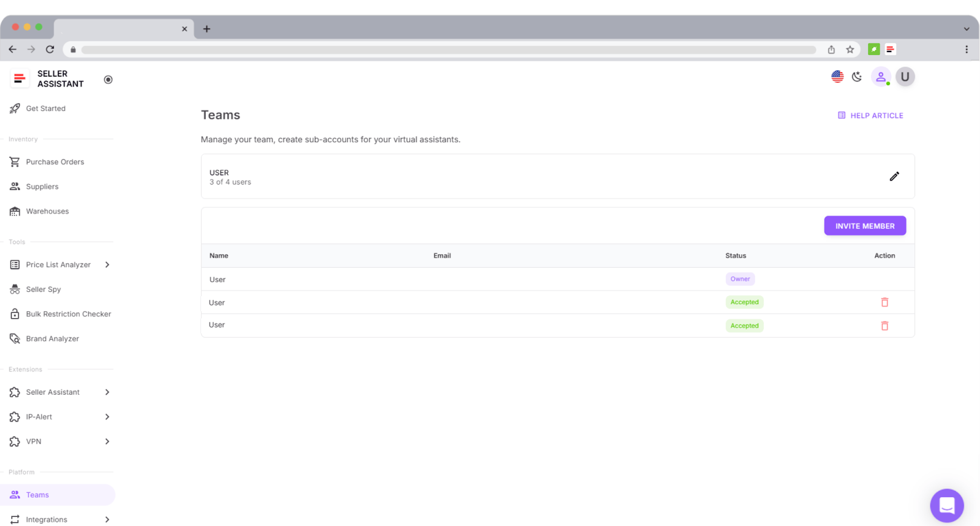Bookmark this page with star icon
The height and width of the screenshot is (526, 980).
point(850,50)
